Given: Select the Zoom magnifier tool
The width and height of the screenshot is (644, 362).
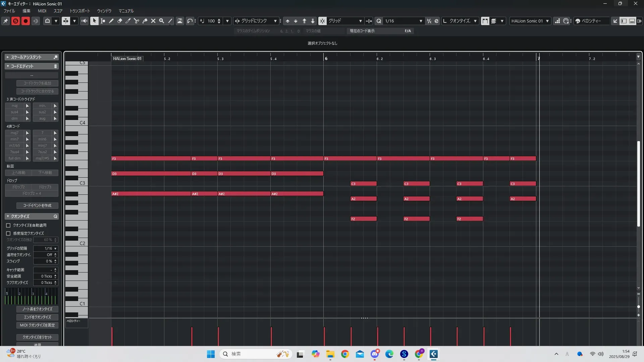Looking at the screenshot, I should 162,21.
